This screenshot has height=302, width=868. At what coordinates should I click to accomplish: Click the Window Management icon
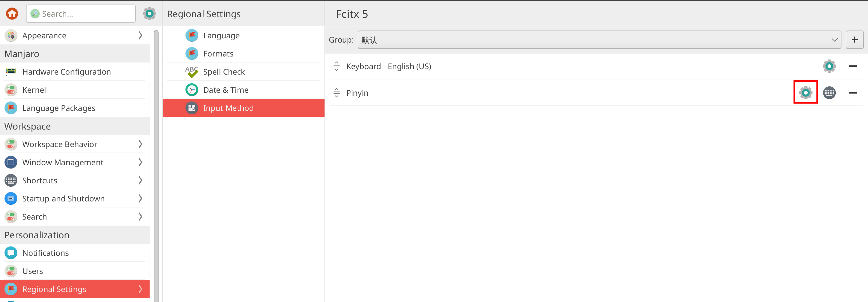(x=11, y=162)
